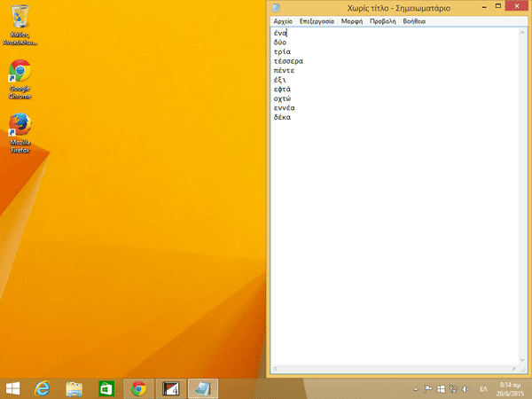Click Notepad vertical scrollbar up arrow
The height and width of the screenshot is (399, 532).
(522, 33)
